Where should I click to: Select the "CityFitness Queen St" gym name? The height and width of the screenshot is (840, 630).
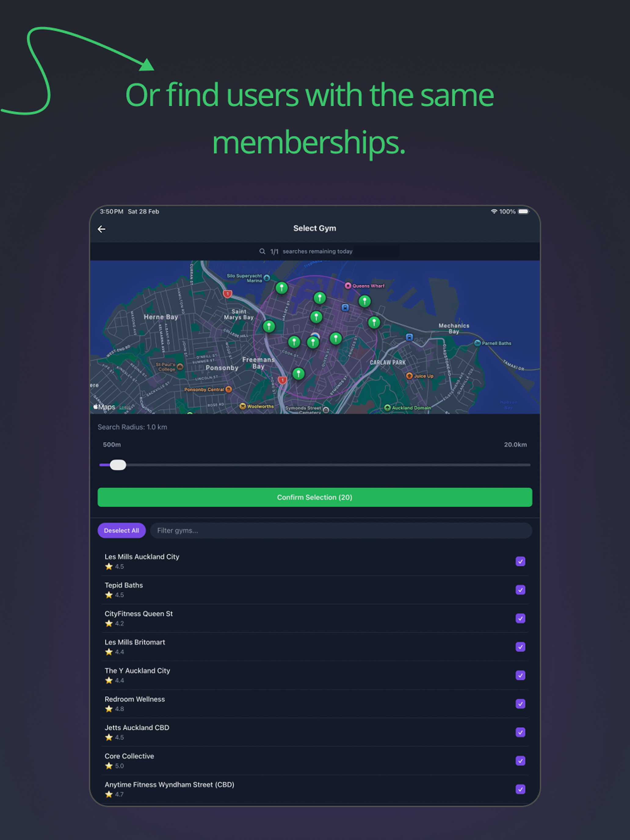(139, 614)
